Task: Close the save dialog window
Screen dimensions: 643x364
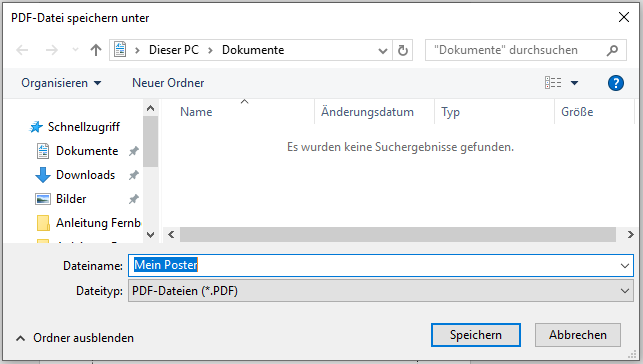Action: click(x=624, y=17)
